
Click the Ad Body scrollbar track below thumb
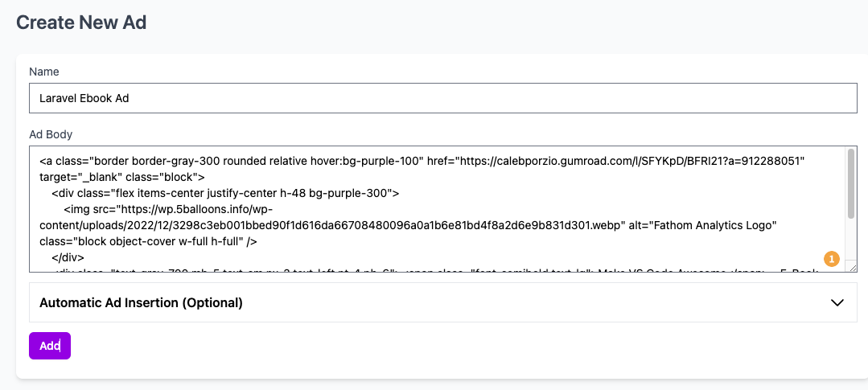pyautogui.click(x=851, y=239)
